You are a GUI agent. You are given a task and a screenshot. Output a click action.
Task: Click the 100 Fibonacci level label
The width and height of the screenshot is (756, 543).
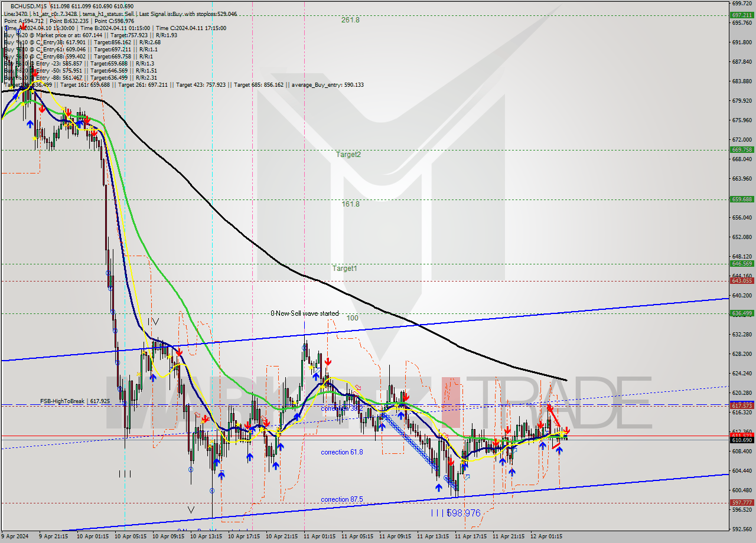[352, 318]
